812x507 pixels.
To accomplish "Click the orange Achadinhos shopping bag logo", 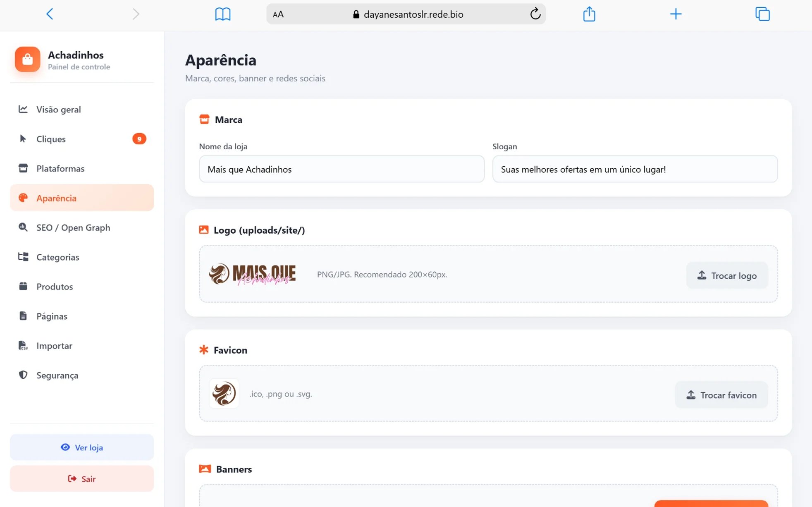I will [x=28, y=59].
